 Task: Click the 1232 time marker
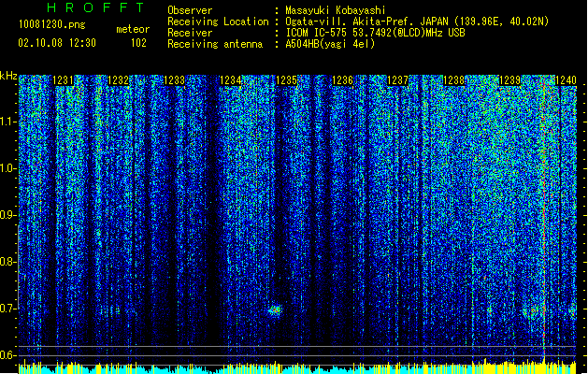(119, 80)
